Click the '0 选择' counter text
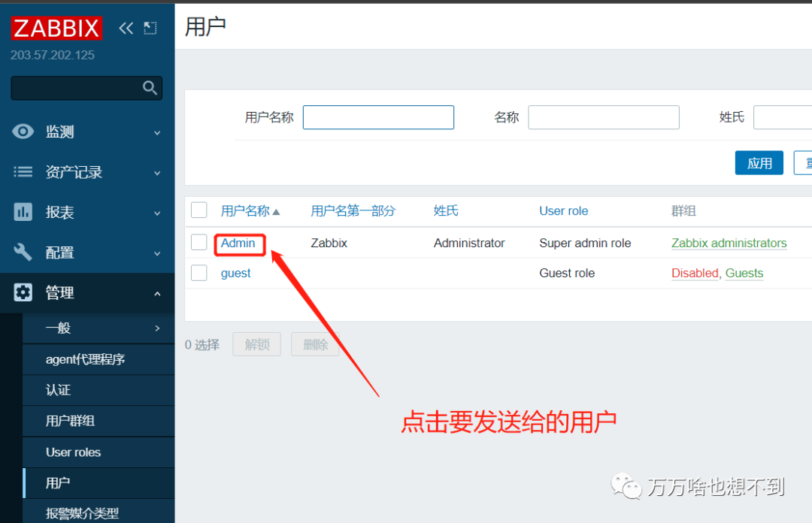This screenshot has height=523, width=812. point(202,345)
